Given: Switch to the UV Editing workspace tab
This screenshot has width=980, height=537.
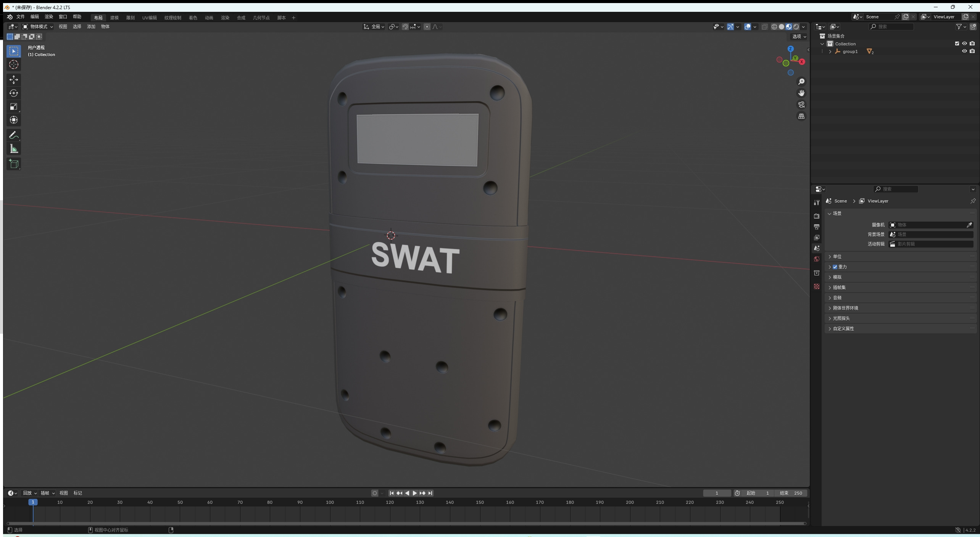Looking at the screenshot, I should 149,18.
